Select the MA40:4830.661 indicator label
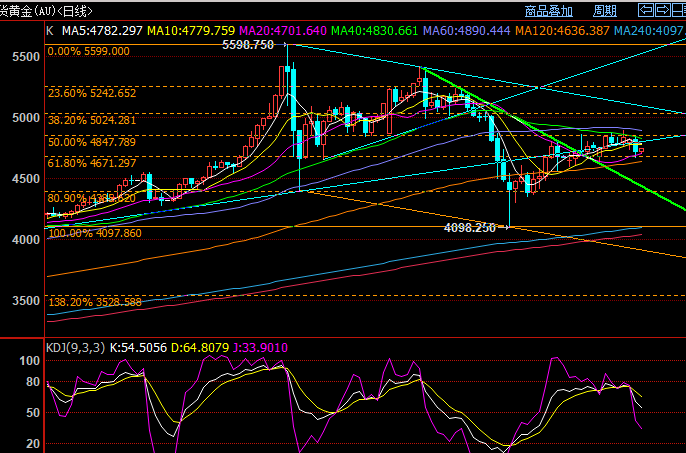686x453 pixels. point(375,31)
